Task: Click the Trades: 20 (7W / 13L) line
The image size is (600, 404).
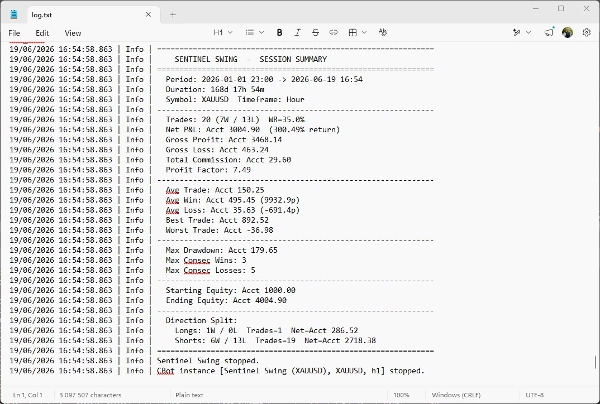Action: pyautogui.click(x=235, y=119)
